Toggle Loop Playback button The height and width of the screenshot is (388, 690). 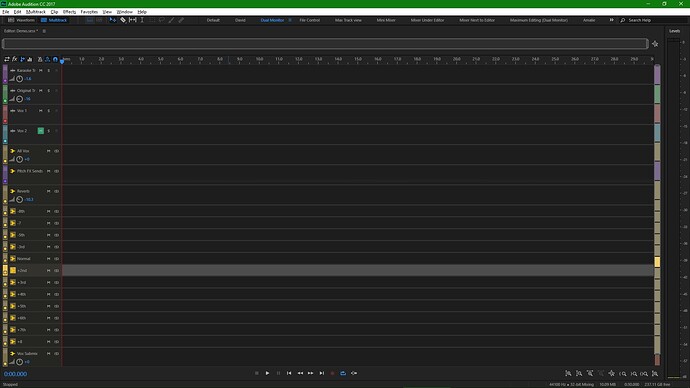tap(343, 373)
